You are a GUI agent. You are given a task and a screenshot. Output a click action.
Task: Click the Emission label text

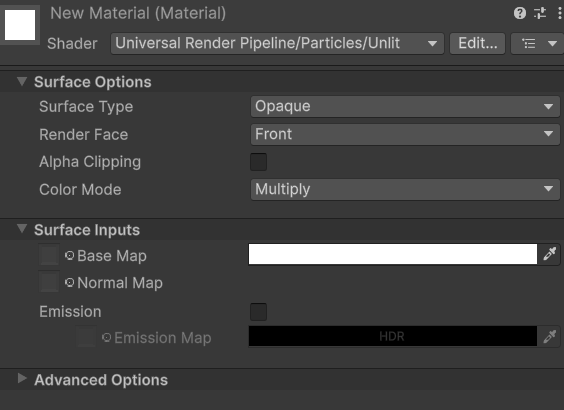(x=70, y=312)
